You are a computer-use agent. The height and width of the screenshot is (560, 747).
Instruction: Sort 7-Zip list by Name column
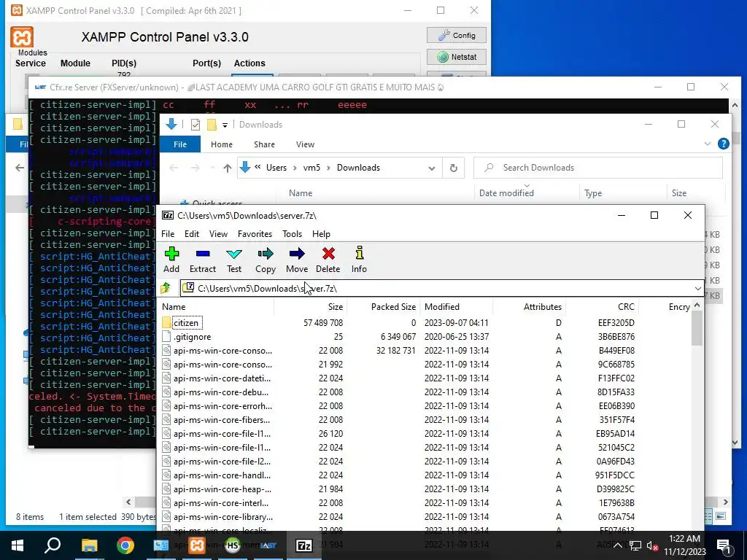(x=217, y=307)
